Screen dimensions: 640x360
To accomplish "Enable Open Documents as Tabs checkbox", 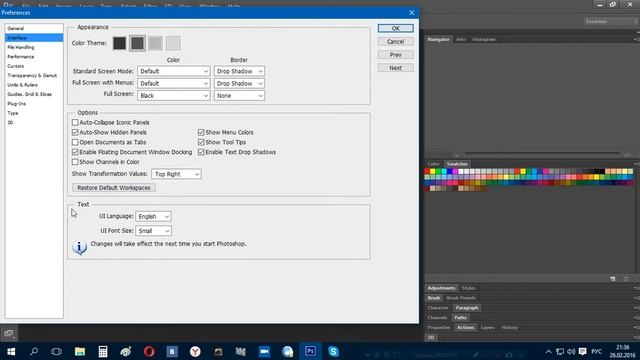I will coord(75,142).
